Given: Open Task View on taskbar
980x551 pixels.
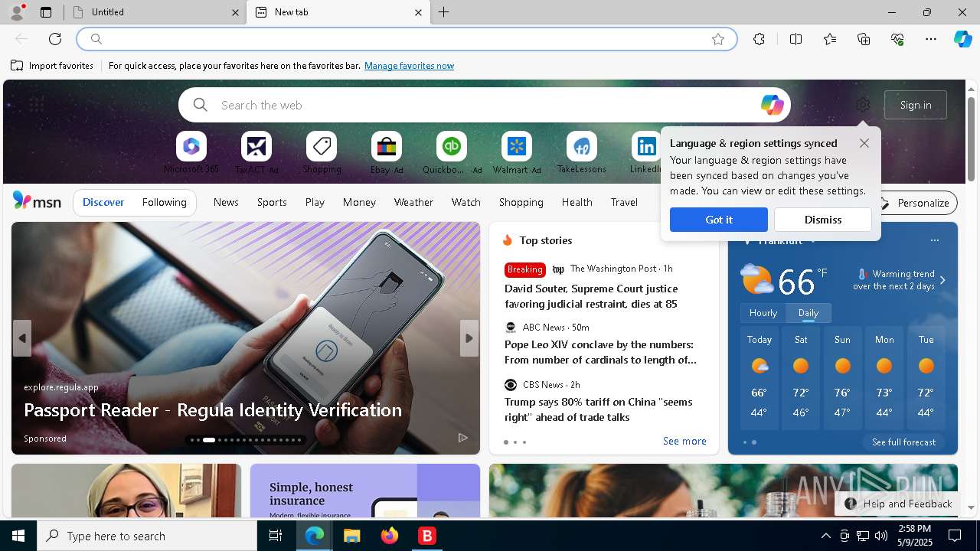Looking at the screenshot, I should [x=276, y=536].
